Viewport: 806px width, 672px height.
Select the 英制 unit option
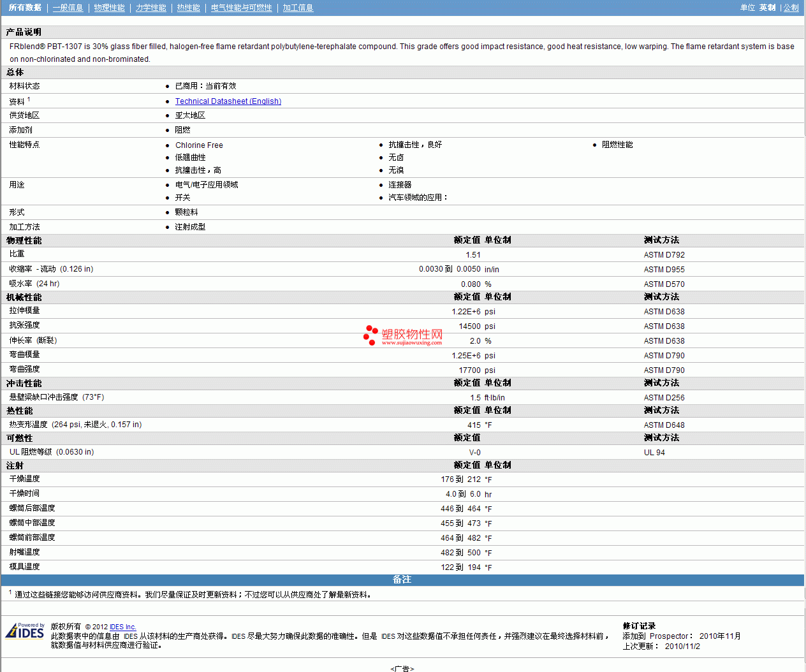(767, 8)
